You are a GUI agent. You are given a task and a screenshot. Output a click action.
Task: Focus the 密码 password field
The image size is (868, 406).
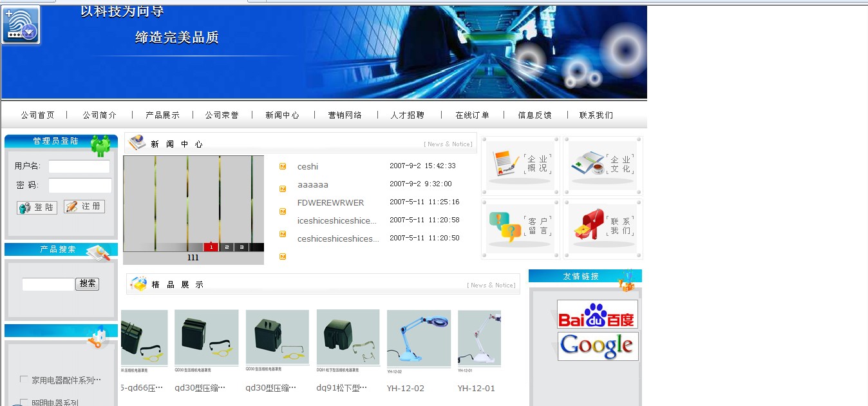tap(80, 186)
